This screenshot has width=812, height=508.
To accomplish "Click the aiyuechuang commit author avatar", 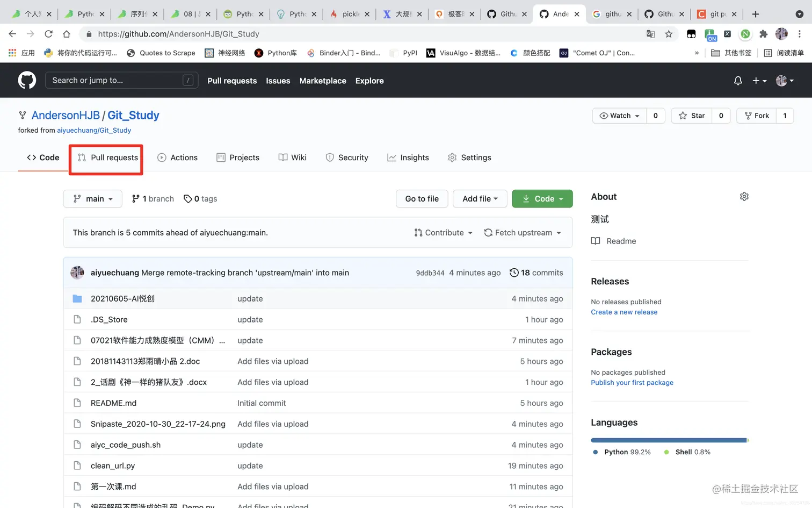I will tap(77, 273).
